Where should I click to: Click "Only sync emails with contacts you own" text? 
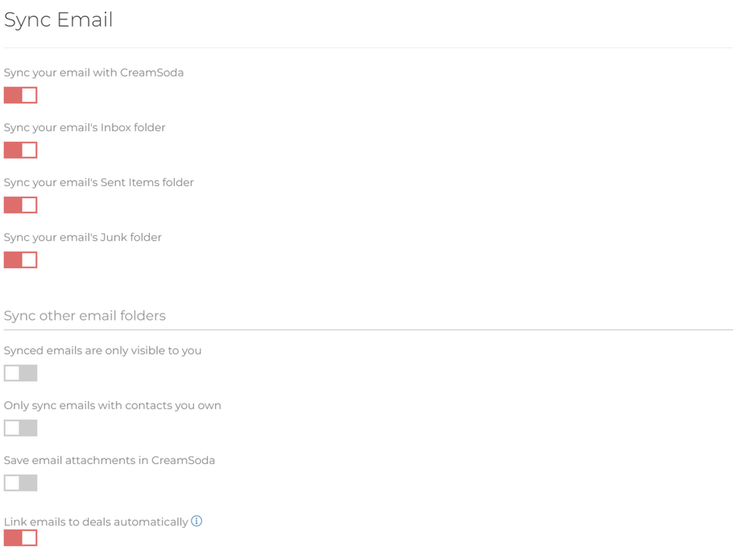click(x=112, y=405)
